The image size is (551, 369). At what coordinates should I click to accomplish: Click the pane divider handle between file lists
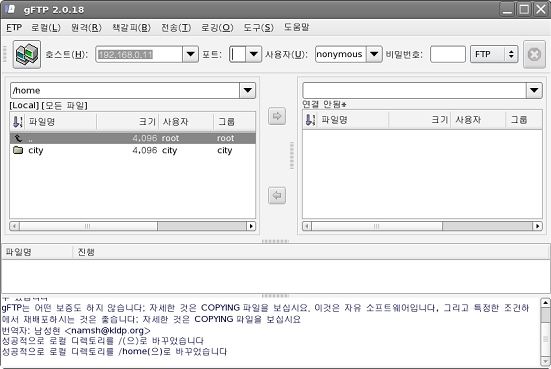[292, 155]
